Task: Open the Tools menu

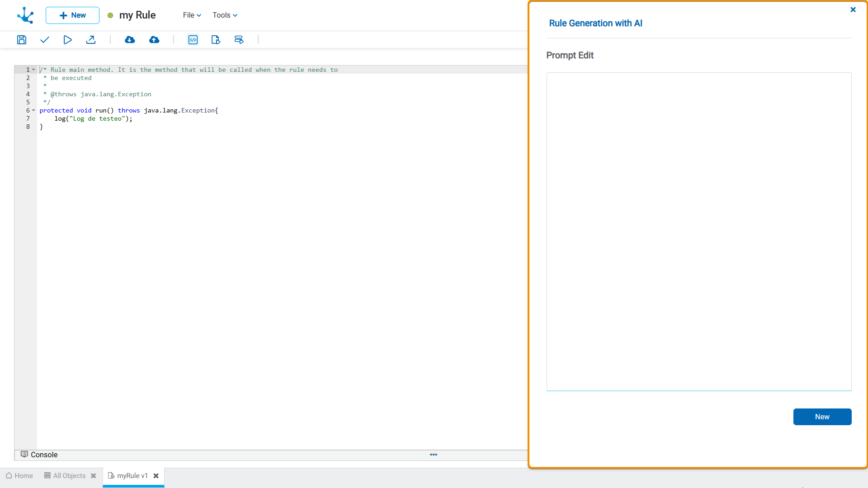Action: pos(224,15)
